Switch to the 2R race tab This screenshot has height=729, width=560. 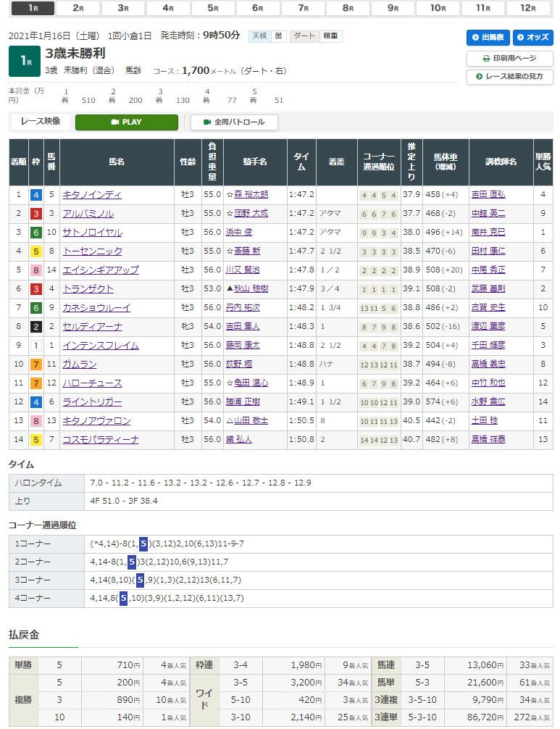click(78, 9)
